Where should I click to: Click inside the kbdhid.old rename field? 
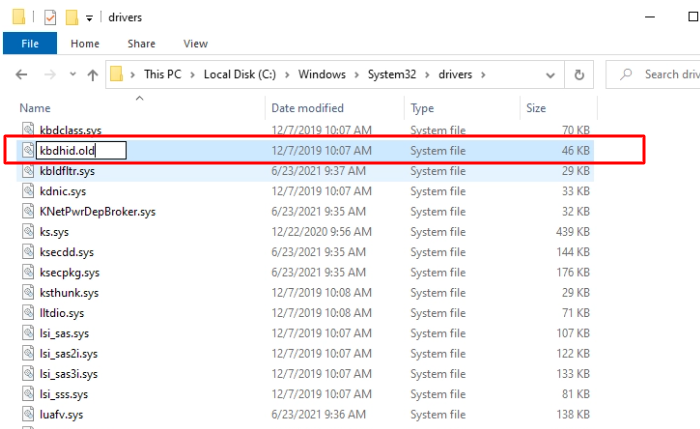80,150
